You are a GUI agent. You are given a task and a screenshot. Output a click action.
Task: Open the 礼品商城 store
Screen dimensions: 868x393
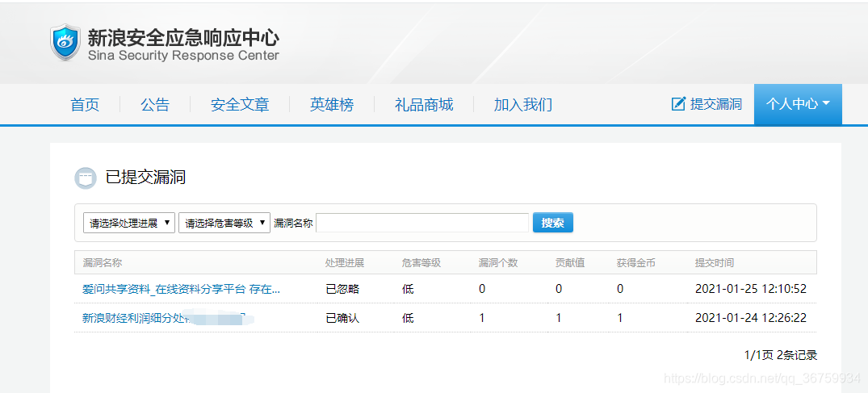424,104
